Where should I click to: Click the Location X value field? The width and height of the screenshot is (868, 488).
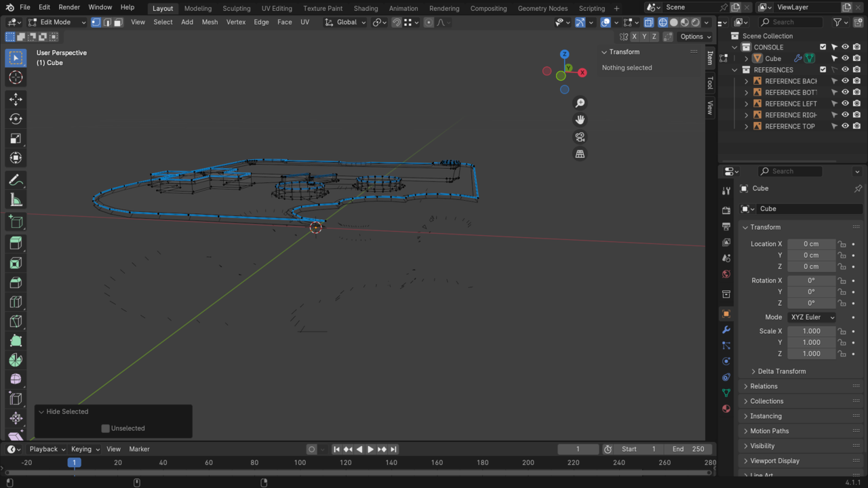pyautogui.click(x=811, y=244)
